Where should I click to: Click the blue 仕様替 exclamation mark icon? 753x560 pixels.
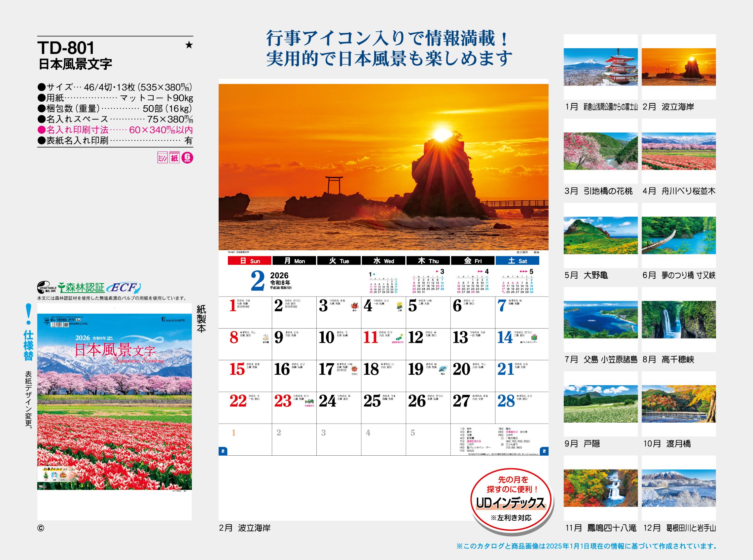tap(28, 314)
